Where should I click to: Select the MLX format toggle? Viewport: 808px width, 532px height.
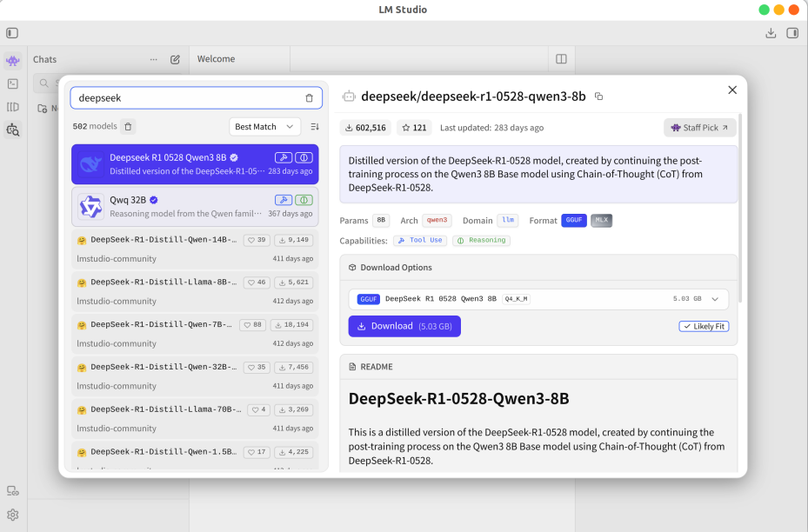(601, 221)
